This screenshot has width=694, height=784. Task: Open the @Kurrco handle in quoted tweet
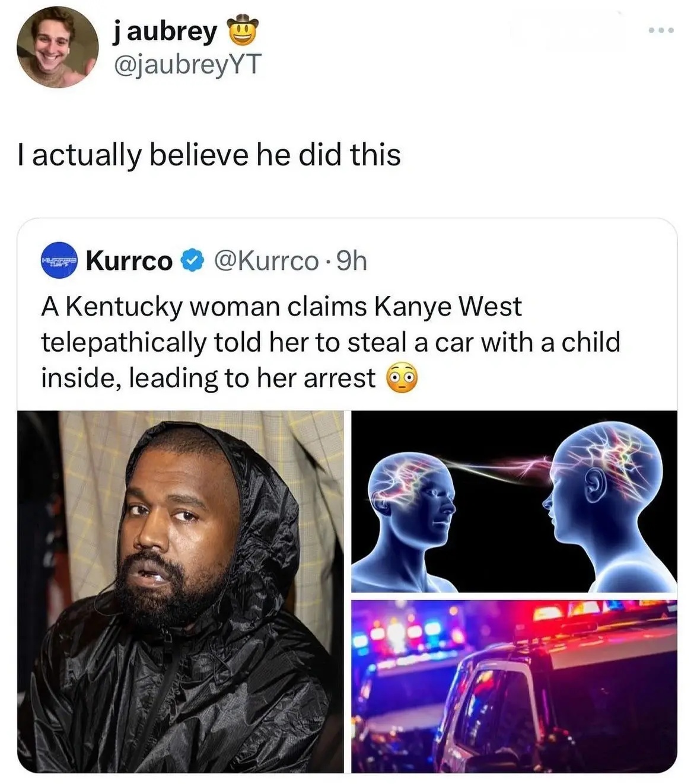pos(266,260)
